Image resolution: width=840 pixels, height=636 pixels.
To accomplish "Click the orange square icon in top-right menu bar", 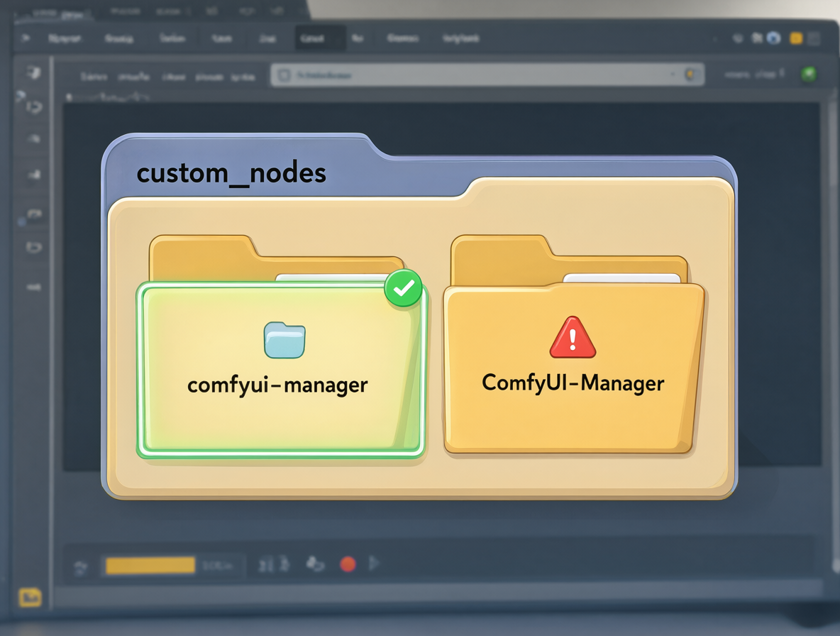I will pos(796,38).
